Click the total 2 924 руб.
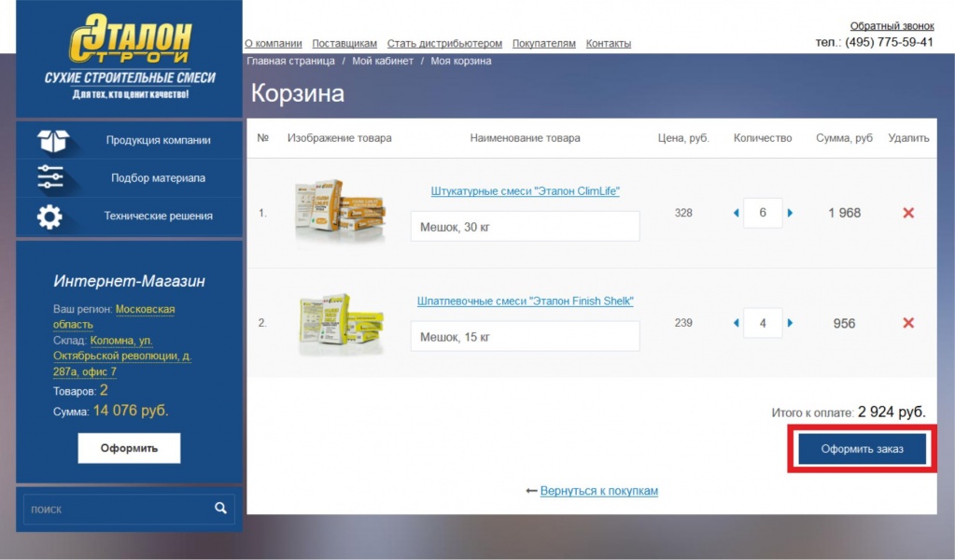 pyautogui.click(x=892, y=413)
